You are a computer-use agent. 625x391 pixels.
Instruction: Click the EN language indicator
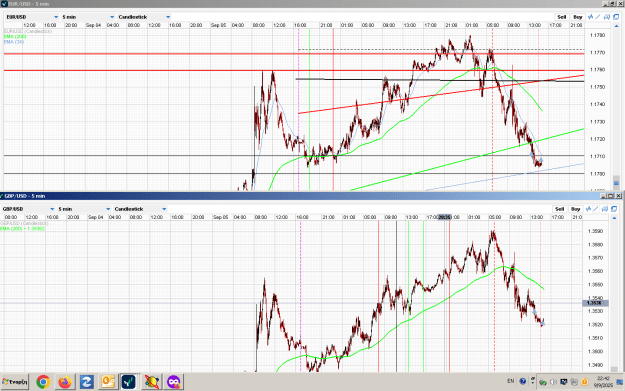click(x=510, y=381)
